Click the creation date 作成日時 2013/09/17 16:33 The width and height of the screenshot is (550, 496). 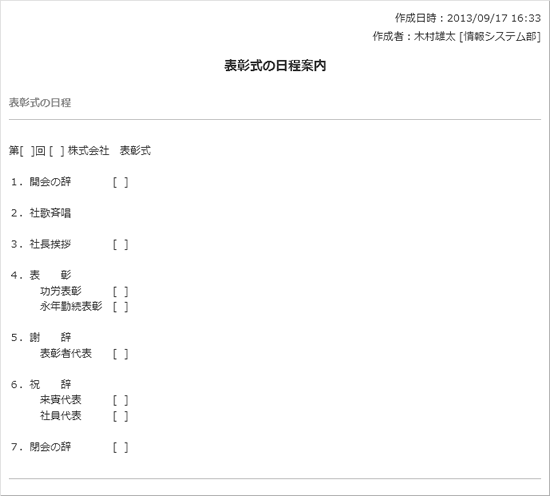point(468,18)
